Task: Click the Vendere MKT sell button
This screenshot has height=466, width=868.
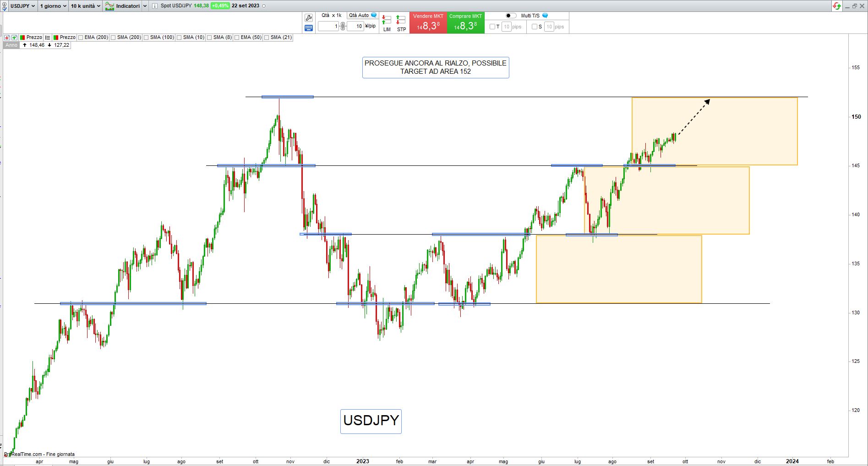Action: tap(428, 23)
